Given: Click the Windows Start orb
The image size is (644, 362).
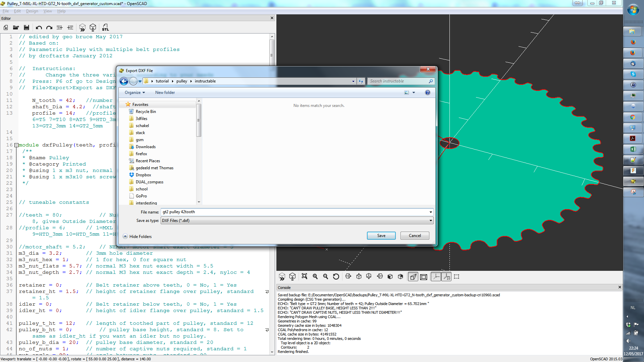Looking at the screenshot, I should [633, 10].
